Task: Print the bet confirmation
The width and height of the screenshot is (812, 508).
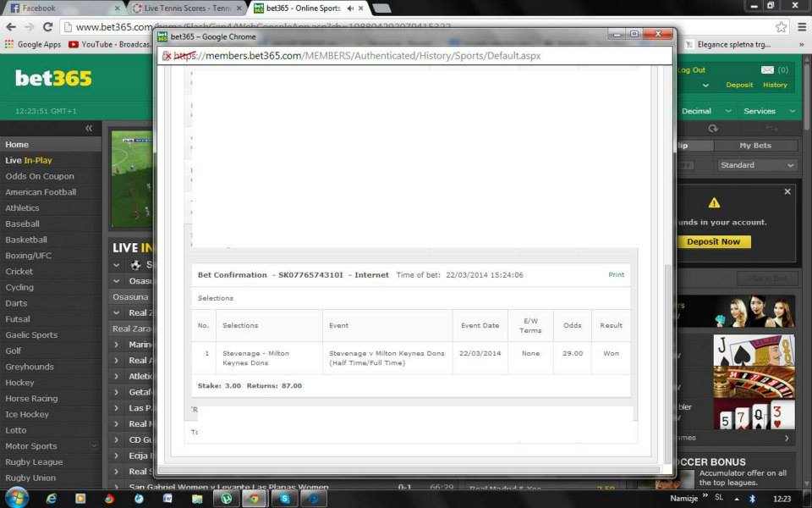Action: pyautogui.click(x=617, y=274)
